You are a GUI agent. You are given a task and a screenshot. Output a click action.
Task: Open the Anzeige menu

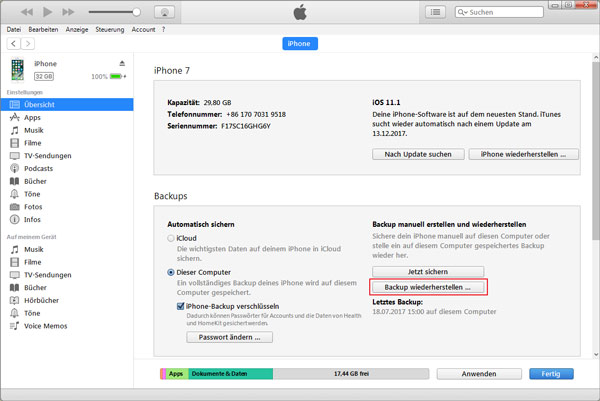tap(77, 29)
